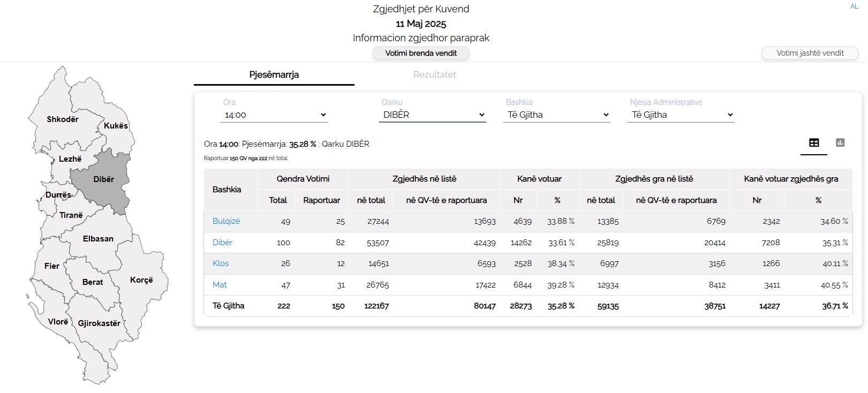Expand the Qarku DIBËR dropdown

[x=432, y=115]
